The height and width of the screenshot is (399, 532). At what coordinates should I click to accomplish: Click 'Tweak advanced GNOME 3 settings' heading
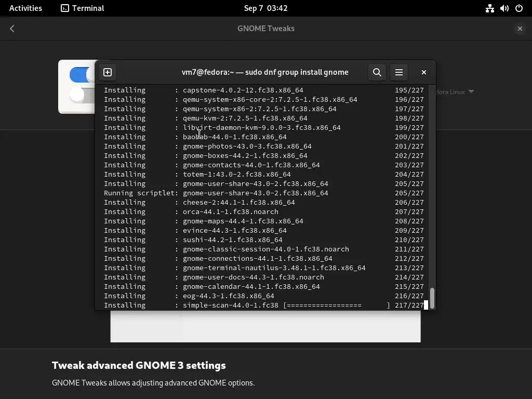click(139, 365)
